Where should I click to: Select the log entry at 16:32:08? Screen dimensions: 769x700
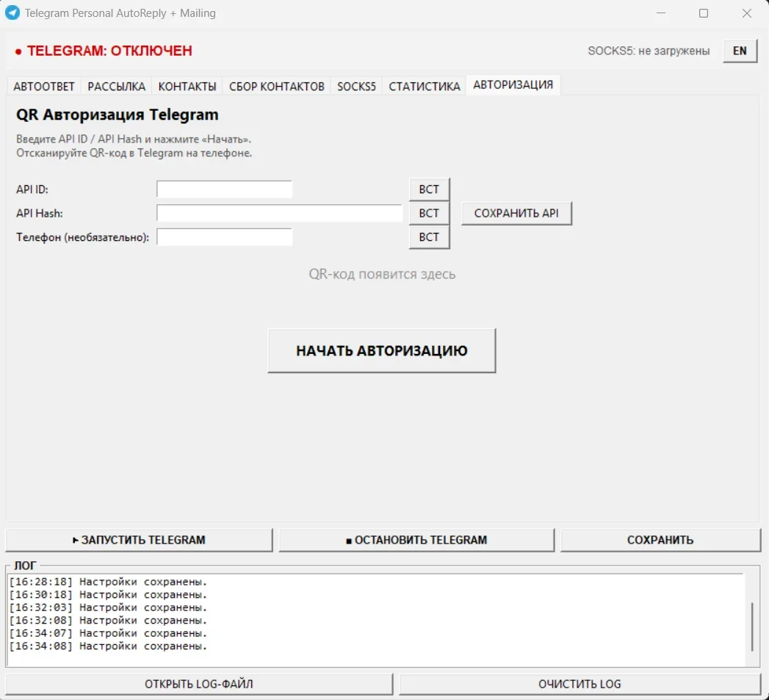(109, 621)
